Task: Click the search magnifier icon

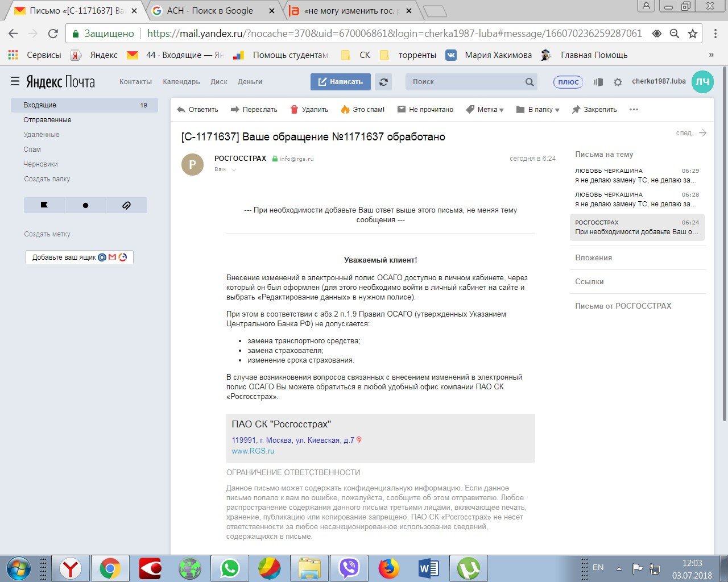Action: coord(530,82)
